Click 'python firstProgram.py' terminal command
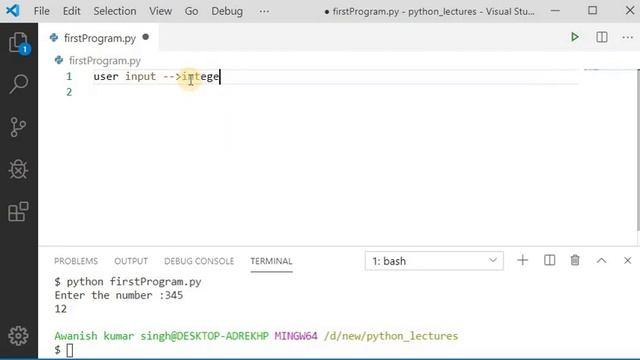The width and height of the screenshot is (640, 360). tap(134, 282)
